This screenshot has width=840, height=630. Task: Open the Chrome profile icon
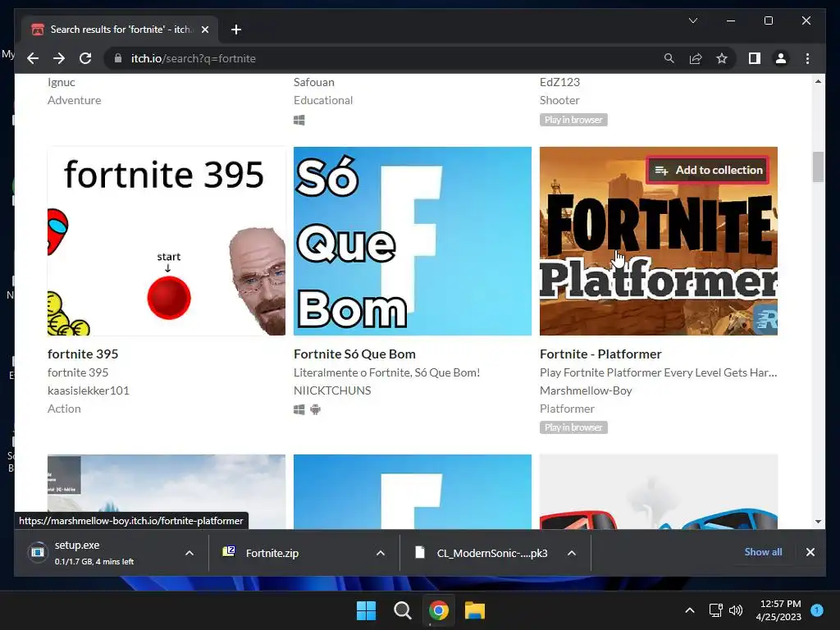(x=781, y=58)
